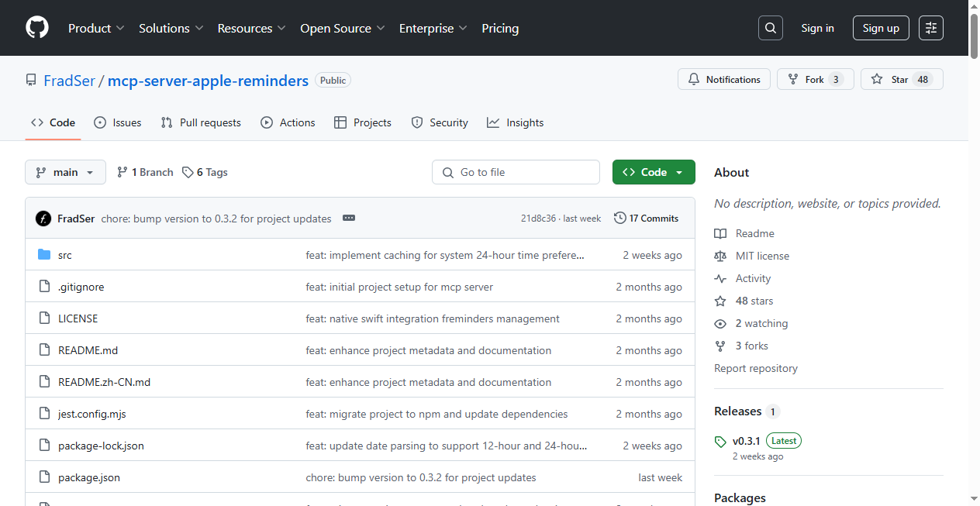Switch to the Code tab

[x=53, y=122]
